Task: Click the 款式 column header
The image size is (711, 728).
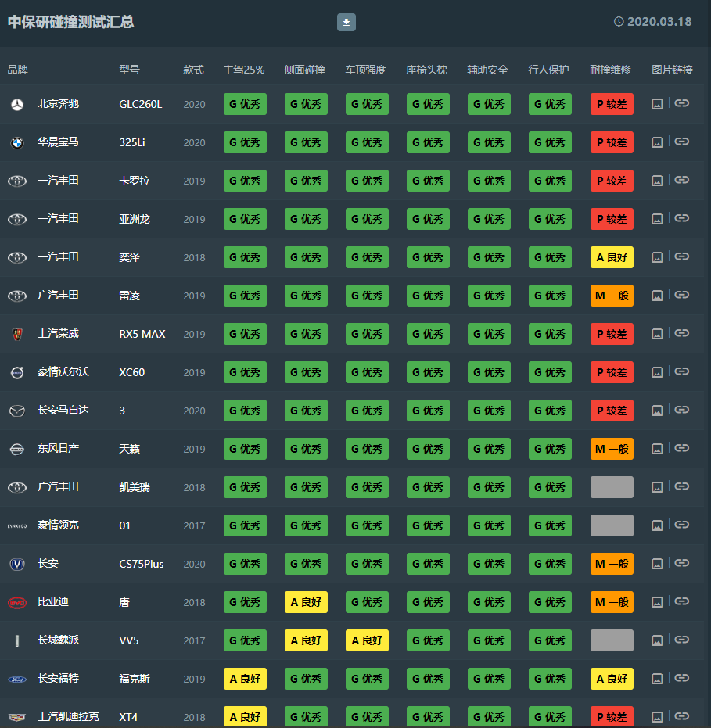Action: tap(193, 70)
